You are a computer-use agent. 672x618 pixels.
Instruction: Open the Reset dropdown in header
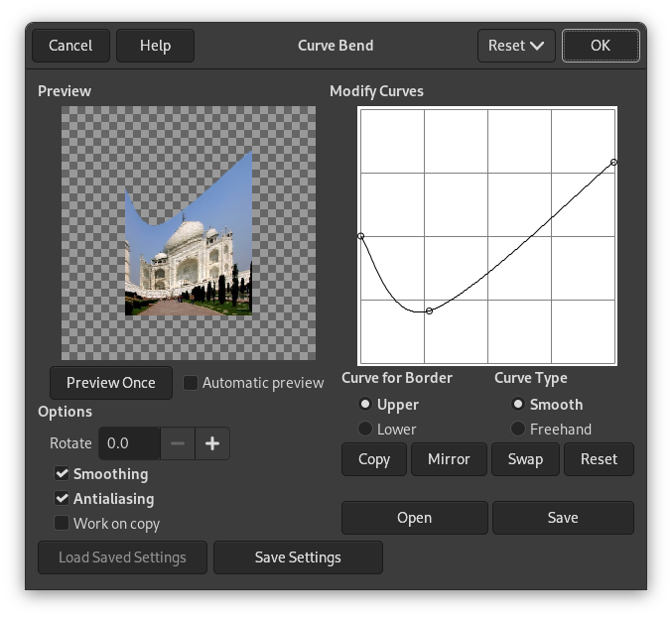tap(516, 46)
